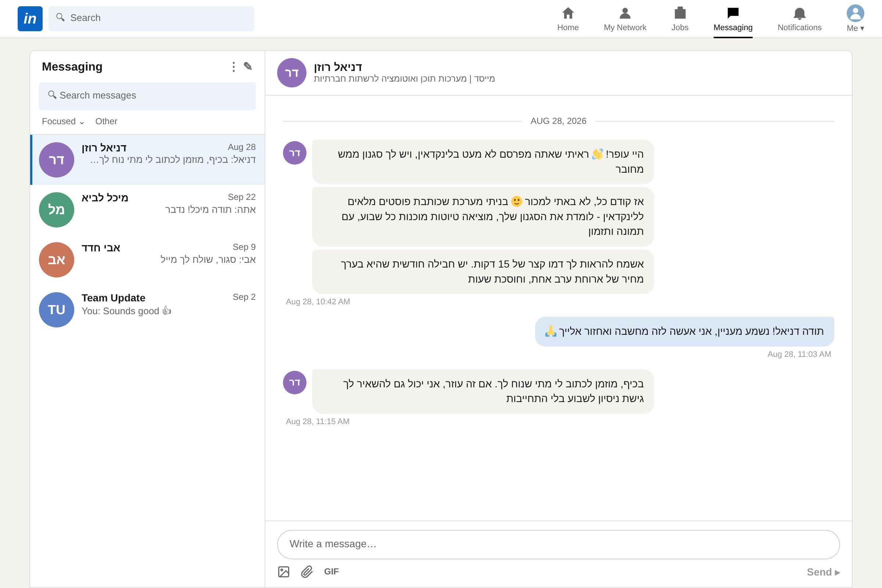Expand the Focused filter dropdown

pyautogui.click(x=63, y=122)
